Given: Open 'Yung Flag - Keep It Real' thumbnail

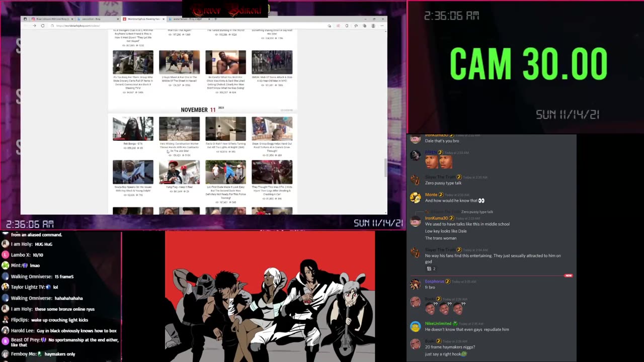Looking at the screenshot, I should (x=179, y=172).
